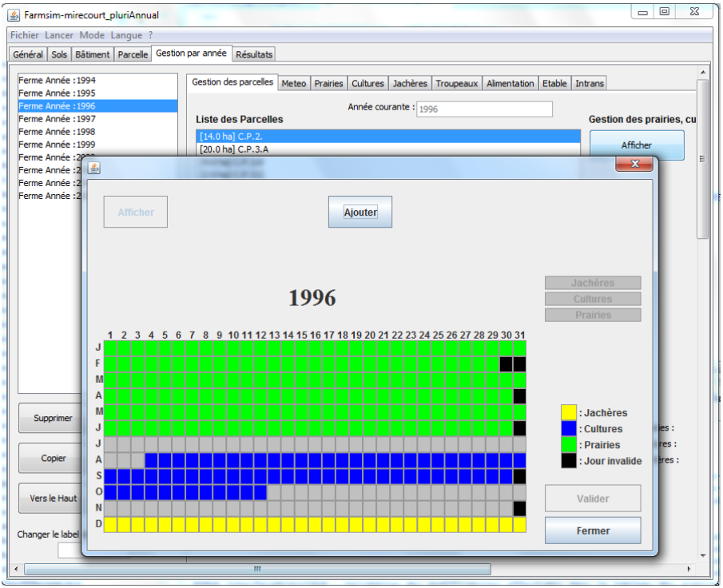
Task: Click the greyed Afficher button in dialog
Action: click(136, 213)
